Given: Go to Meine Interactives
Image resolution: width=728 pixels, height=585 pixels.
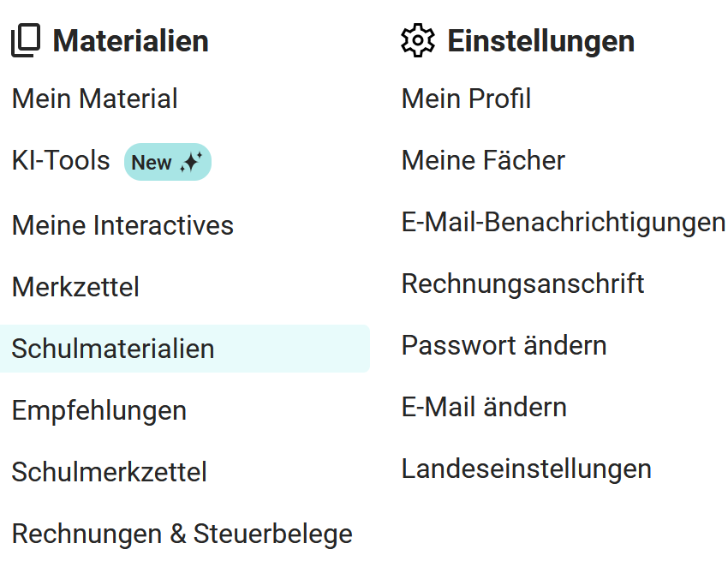Looking at the screenshot, I should click(122, 226).
